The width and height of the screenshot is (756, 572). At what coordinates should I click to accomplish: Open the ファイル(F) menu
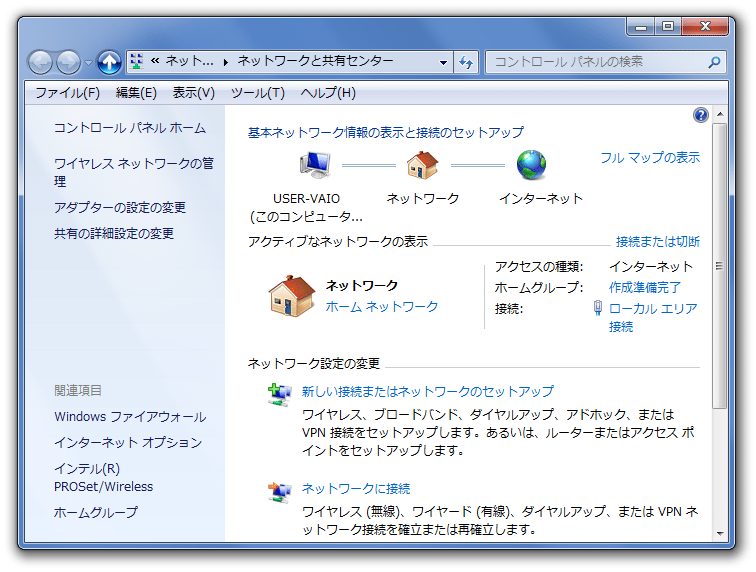pos(68,92)
